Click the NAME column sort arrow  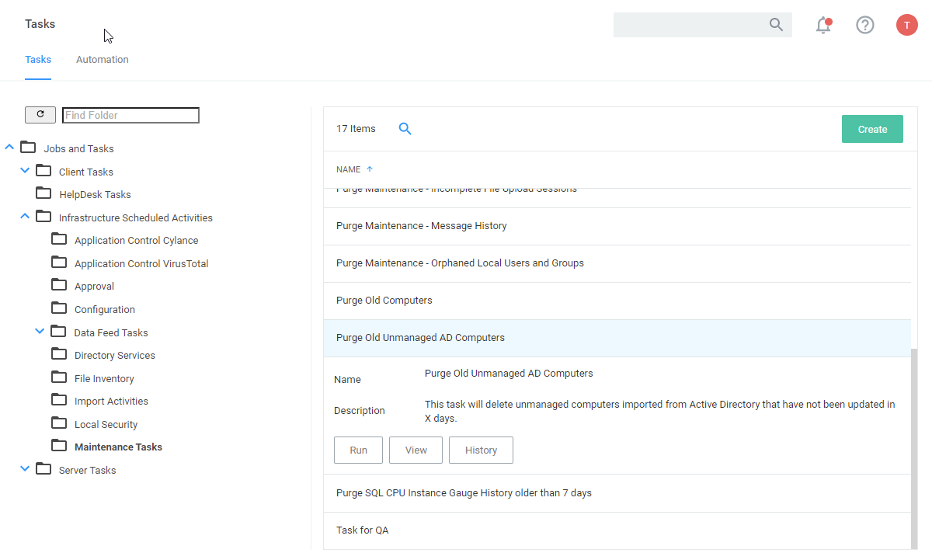(370, 169)
